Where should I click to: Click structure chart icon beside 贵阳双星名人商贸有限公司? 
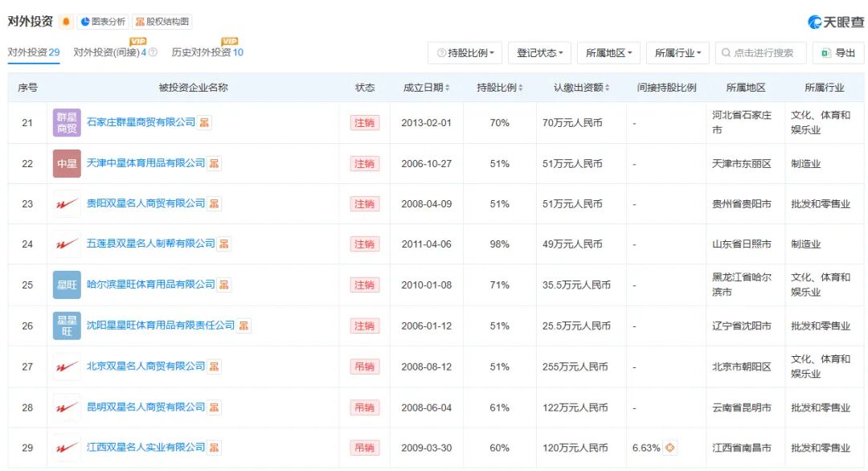tap(215, 203)
